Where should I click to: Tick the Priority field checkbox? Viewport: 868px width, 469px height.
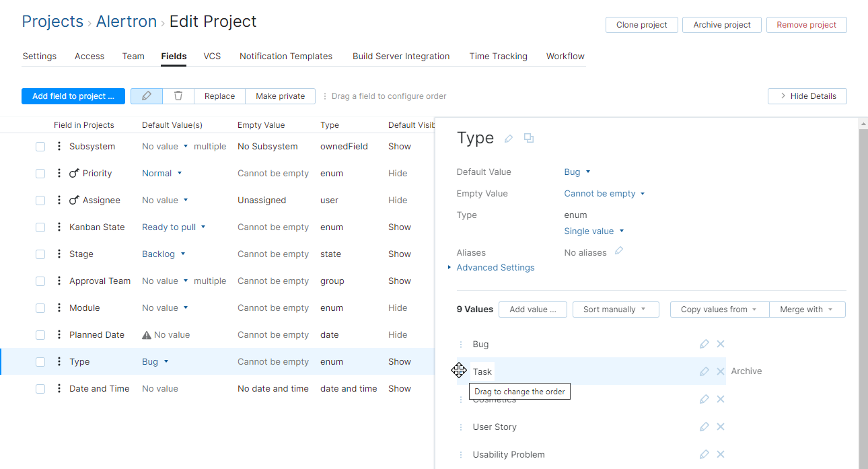click(x=40, y=173)
